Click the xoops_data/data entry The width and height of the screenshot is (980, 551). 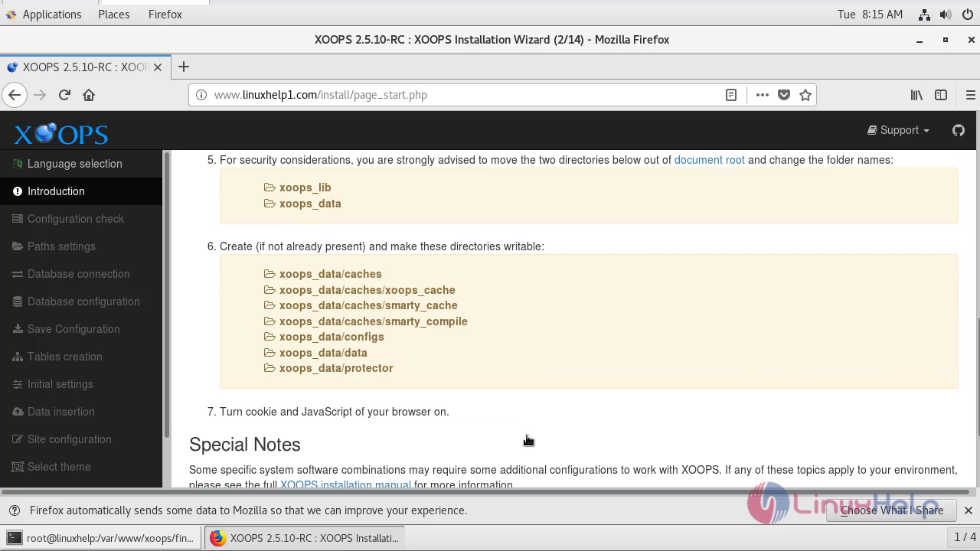point(323,353)
